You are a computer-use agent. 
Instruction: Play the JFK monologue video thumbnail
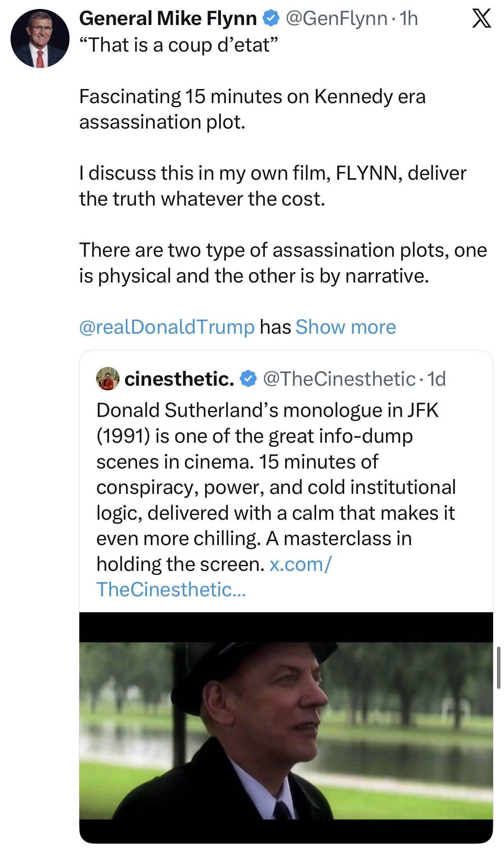[x=286, y=727]
